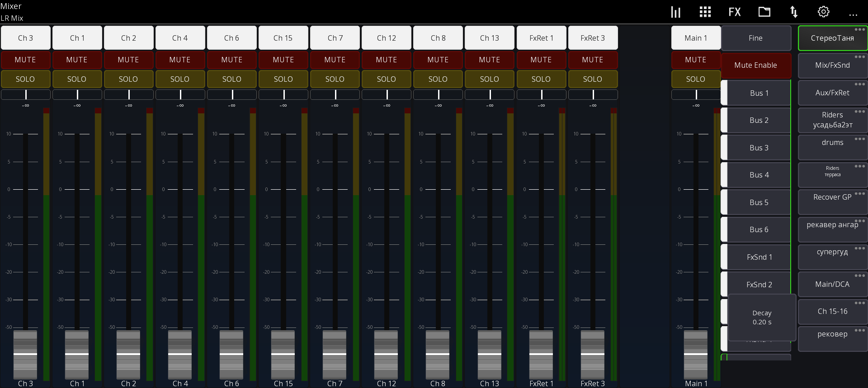
Task: Open the routing arrows icon
Action: pos(794,12)
